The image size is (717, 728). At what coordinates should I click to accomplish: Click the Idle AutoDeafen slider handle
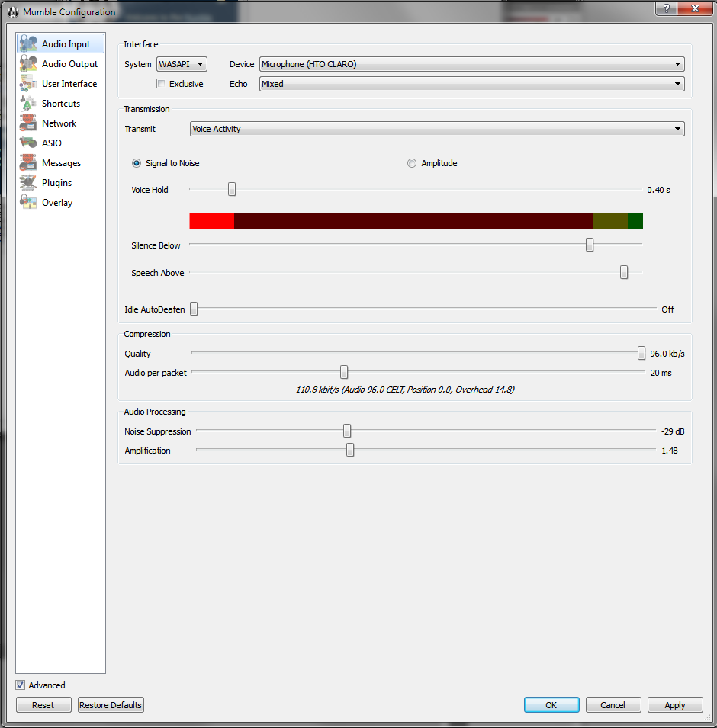point(195,309)
